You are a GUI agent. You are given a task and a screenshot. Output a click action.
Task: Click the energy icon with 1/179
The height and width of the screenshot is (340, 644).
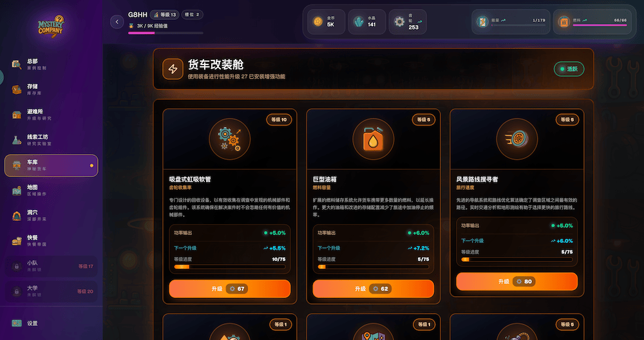coord(482,22)
